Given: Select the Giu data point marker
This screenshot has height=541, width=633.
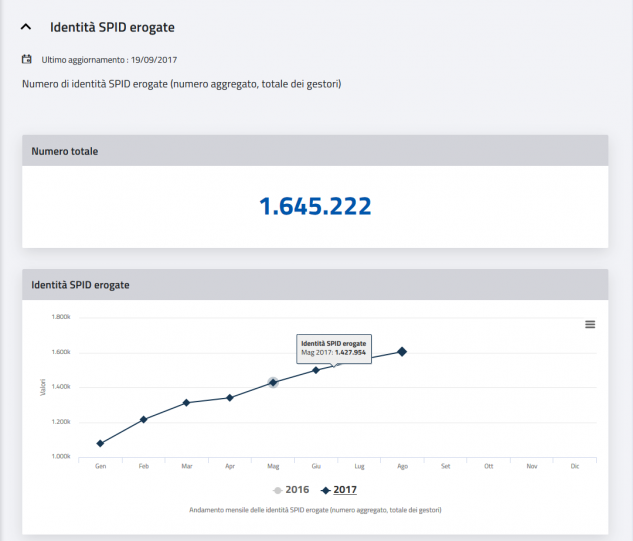Looking at the screenshot, I should point(316,370).
